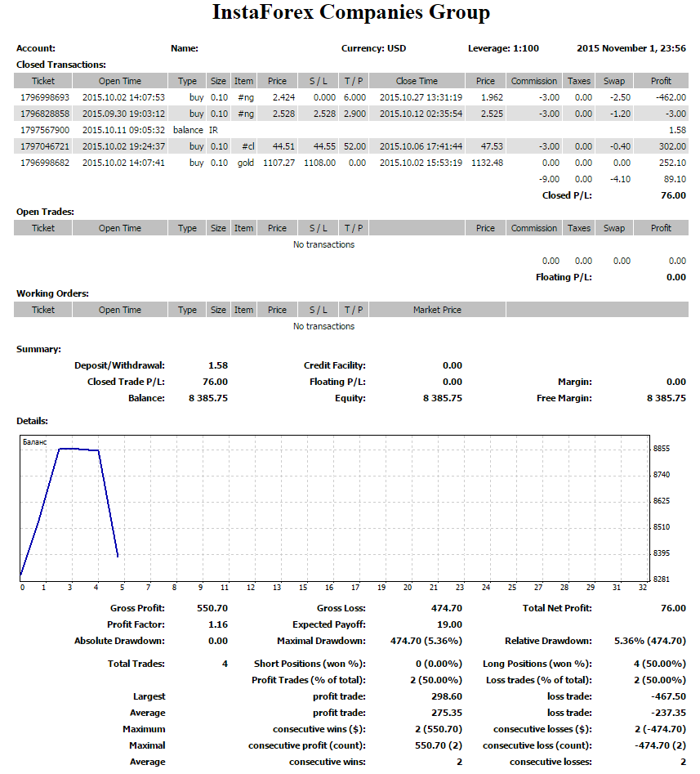Click the 302.00 profit value
Viewport: 700px width, 774px height.
[672, 146]
